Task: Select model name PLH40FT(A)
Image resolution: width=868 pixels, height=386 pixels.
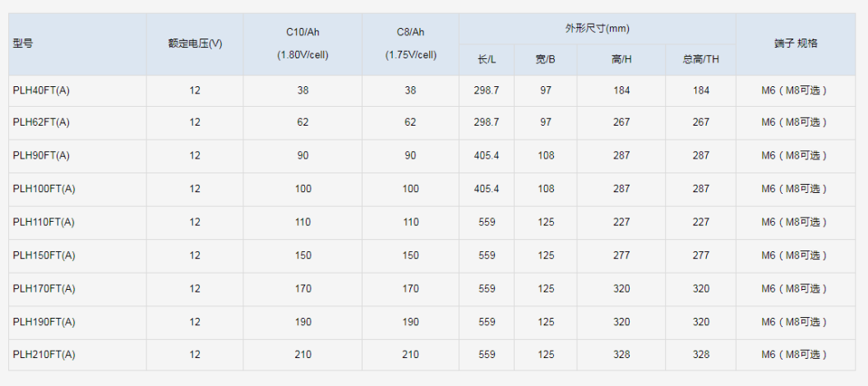Action: tap(41, 90)
